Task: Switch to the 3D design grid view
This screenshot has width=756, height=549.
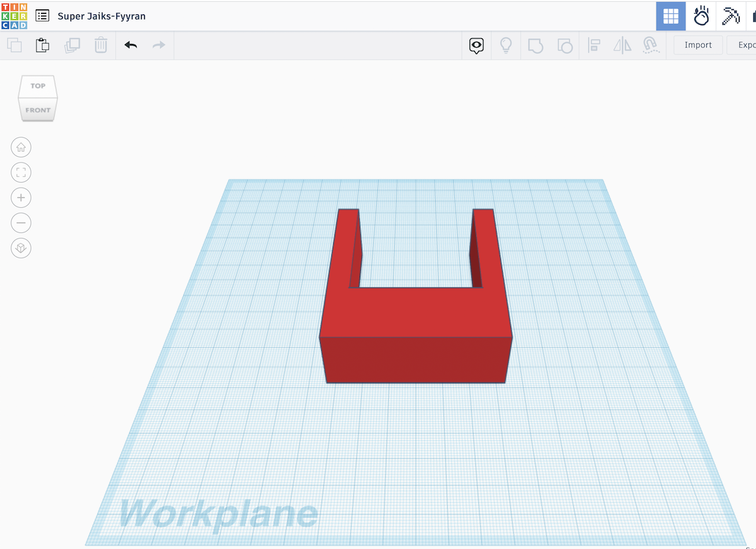Action: (671, 16)
